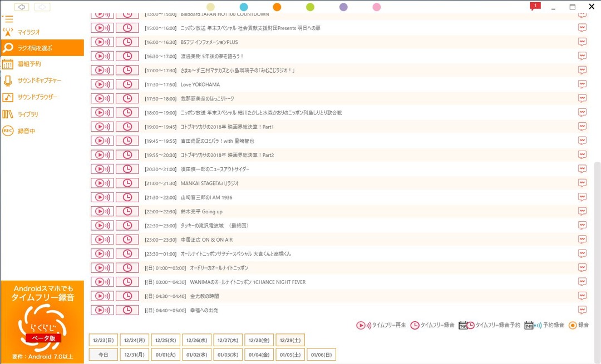Play timefree for オードリーのオールナイトニッポン
Viewport: 601px width, 364px height.
click(x=102, y=267)
